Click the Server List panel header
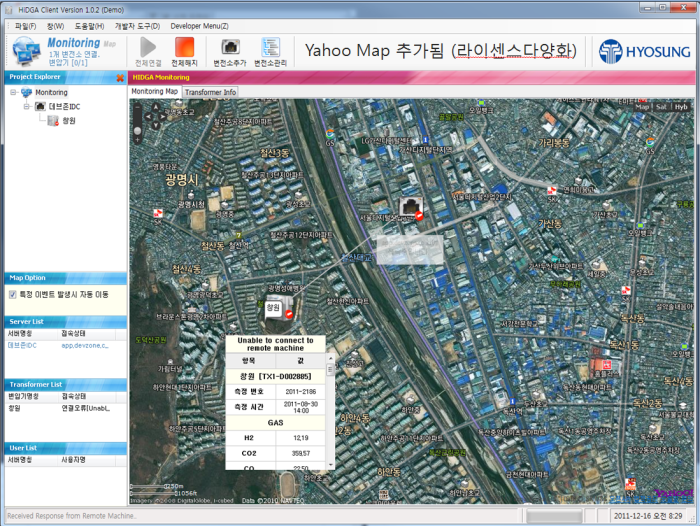Image resolution: width=700 pixels, height=526 pixels. tap(66, 321)
